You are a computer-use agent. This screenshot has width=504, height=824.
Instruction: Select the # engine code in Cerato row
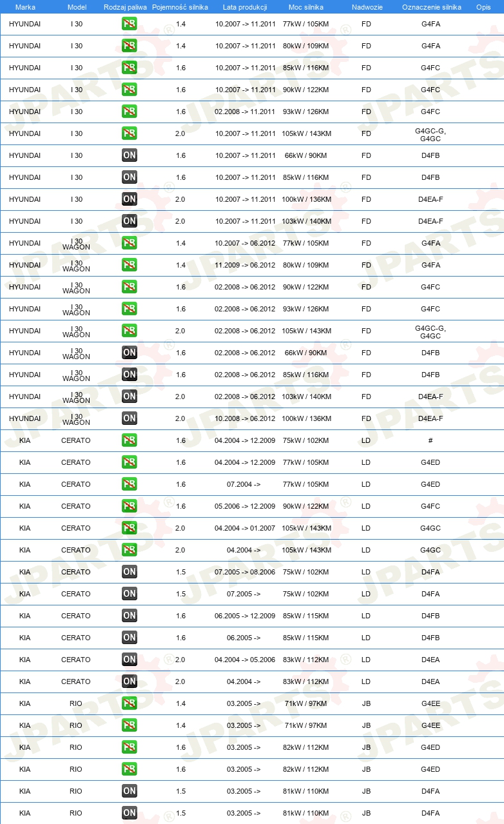coord(430,440)
